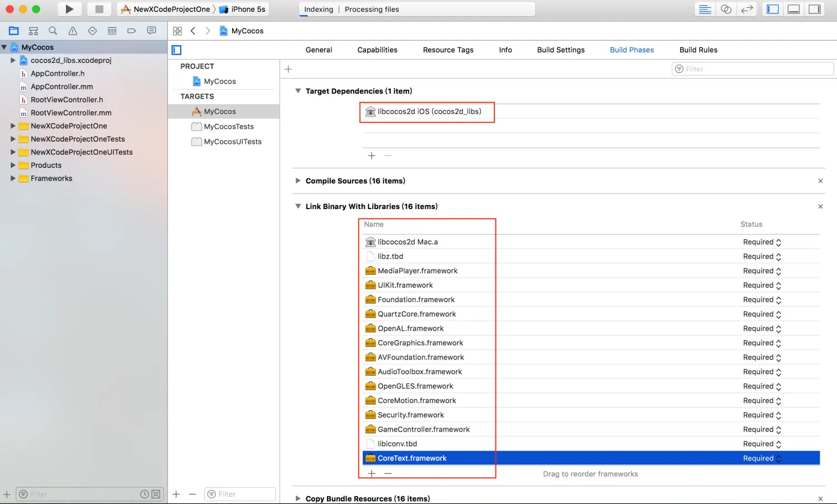The width and height of the screenshot is (837, 504).
Task: Change status of CoreText.framework
Action: point(762,458)
